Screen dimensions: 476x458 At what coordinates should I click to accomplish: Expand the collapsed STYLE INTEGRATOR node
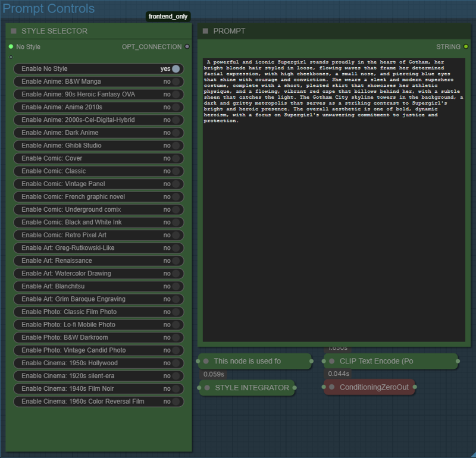(206, 388)
